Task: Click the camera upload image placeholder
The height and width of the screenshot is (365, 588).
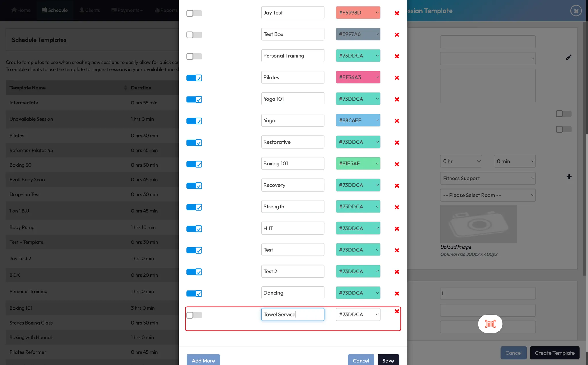Action: point(478,224)
